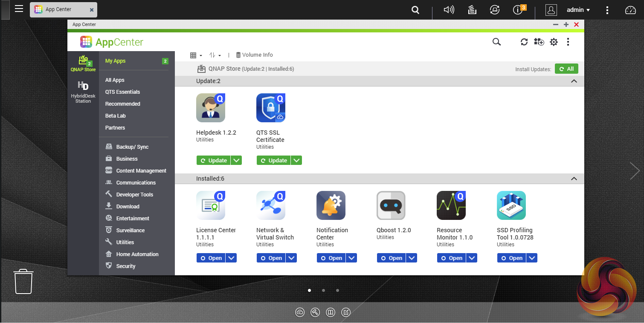This screenshot has width=644, height=323.
Task: Open external devices icon in top bar
Action: pos(495,10)
